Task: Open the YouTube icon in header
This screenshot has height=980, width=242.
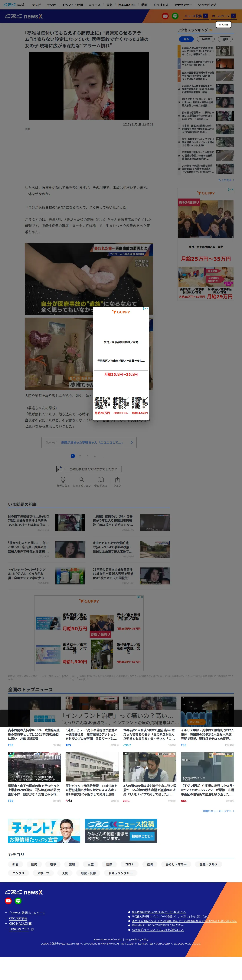Action: (x=165, y=16)
